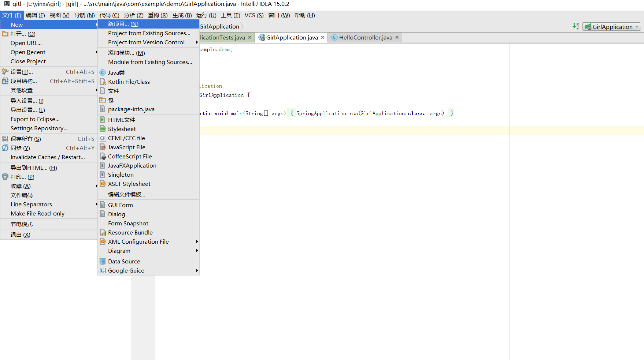Select 退出 to exit IDE
Image resolution: width=644 pixels, height=360 pixels.
point(49,235)
